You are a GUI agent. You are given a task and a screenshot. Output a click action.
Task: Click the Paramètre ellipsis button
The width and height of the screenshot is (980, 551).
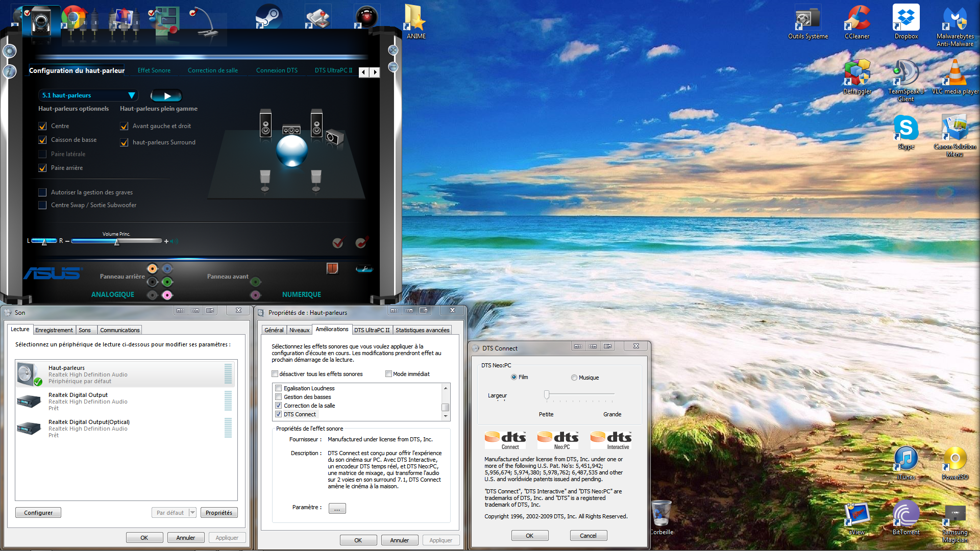coord(337,508)
